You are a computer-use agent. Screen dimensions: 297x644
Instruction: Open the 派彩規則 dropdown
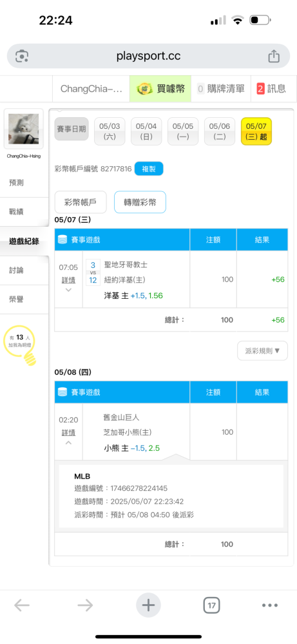(x=262, y=351)
